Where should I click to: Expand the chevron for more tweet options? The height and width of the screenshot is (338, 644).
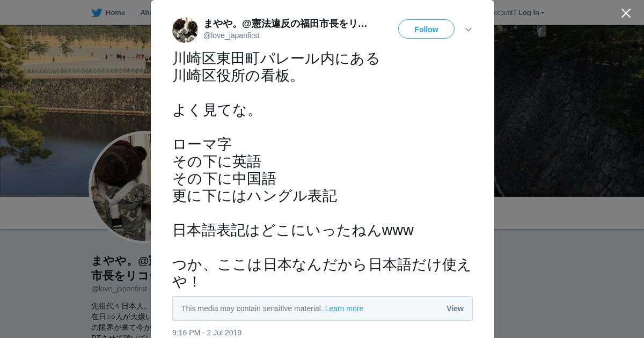(x=469, y=30)
